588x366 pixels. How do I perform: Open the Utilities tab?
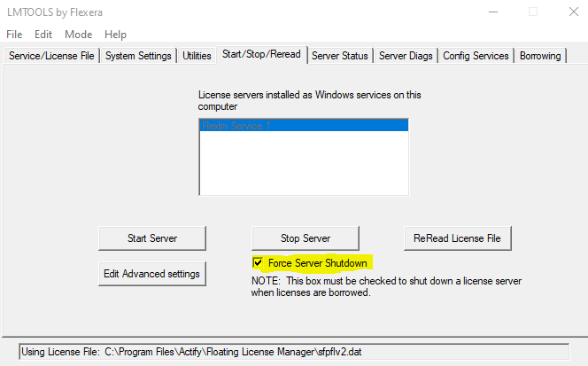[197, 56]
